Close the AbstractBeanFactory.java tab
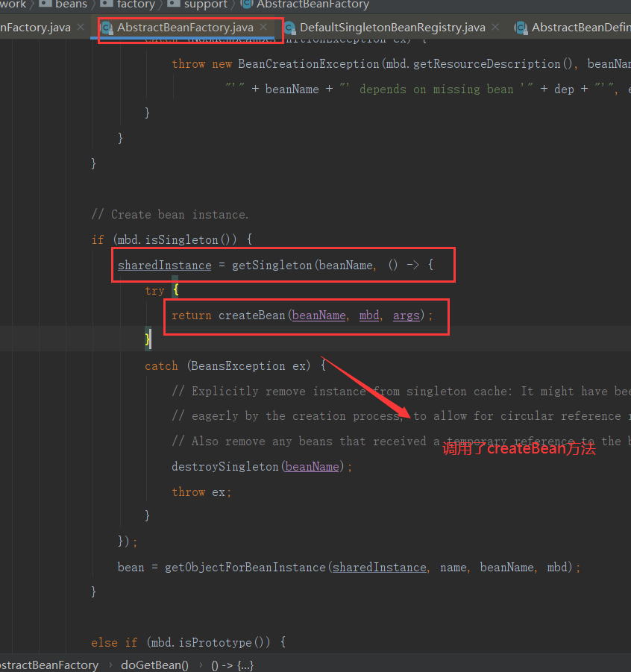 pyautogui.click(x=263, y=27)
